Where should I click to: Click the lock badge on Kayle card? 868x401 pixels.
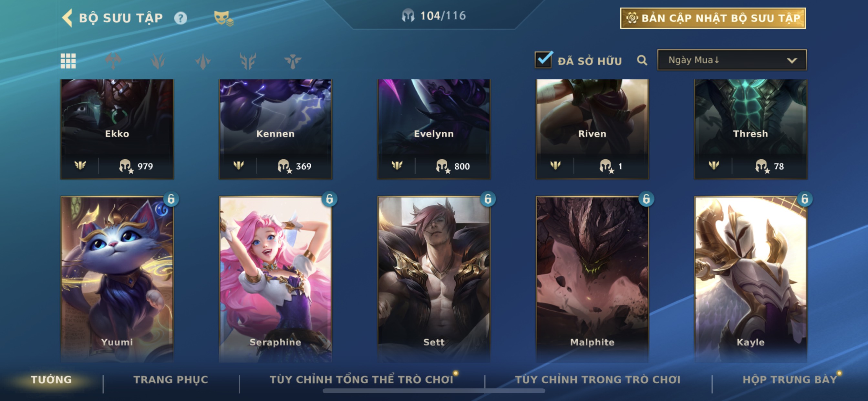[x=804, y=199]
